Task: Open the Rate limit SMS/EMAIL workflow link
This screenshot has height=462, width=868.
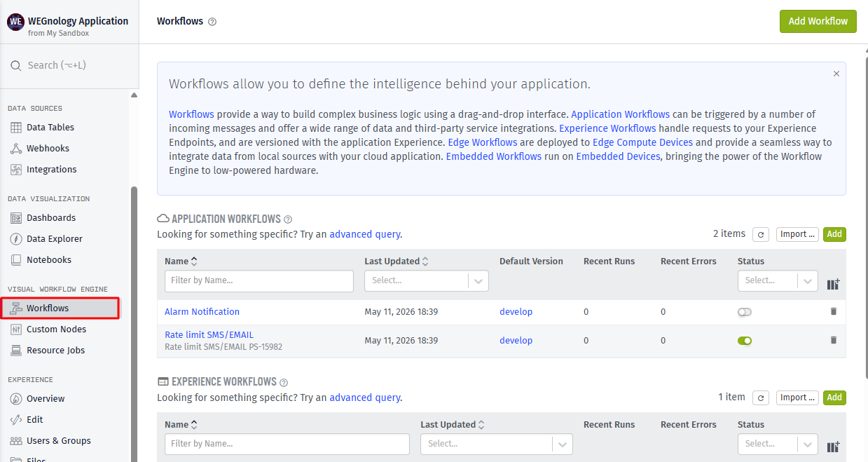Action: pos(209,335)
